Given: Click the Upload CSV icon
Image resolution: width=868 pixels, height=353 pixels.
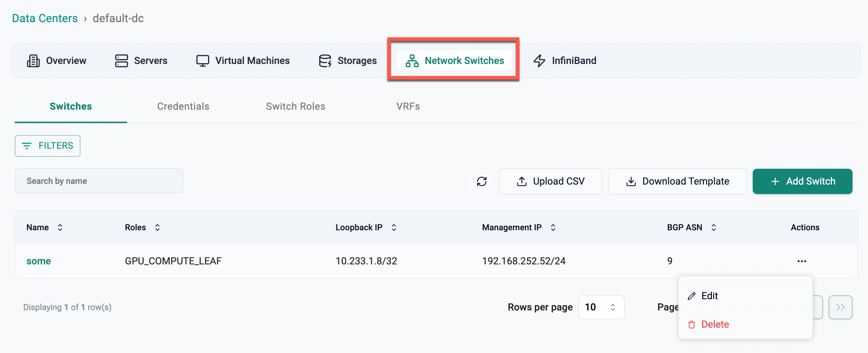Looking at the screenshot, I should (522, 181).
